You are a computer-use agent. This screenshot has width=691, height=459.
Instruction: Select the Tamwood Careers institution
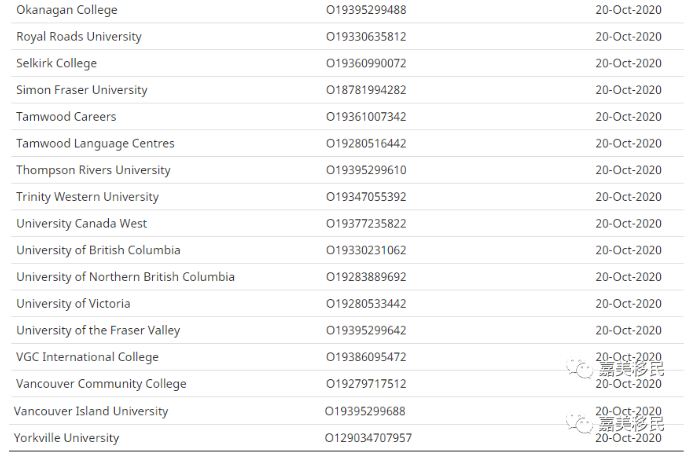coord(66,117)
